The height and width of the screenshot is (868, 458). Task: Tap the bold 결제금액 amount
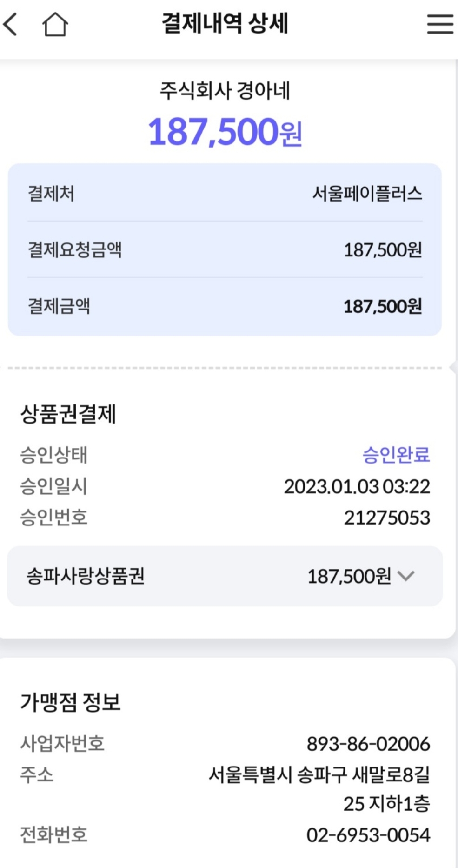(382, 307)
